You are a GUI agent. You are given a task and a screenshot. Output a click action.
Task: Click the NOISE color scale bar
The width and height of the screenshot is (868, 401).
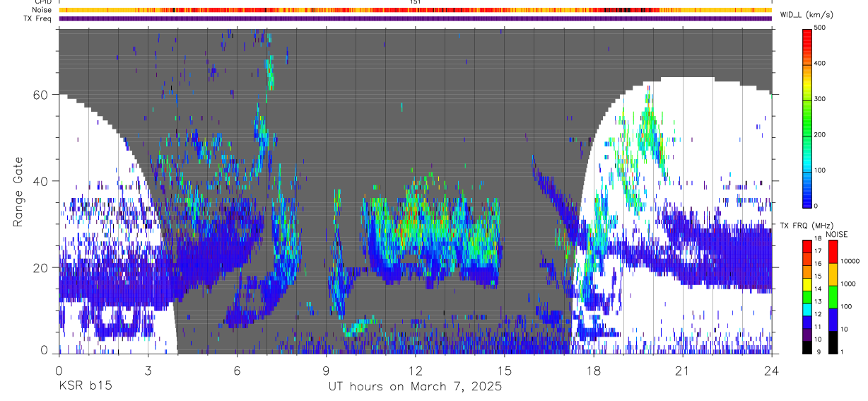click(x=833, y=297)
